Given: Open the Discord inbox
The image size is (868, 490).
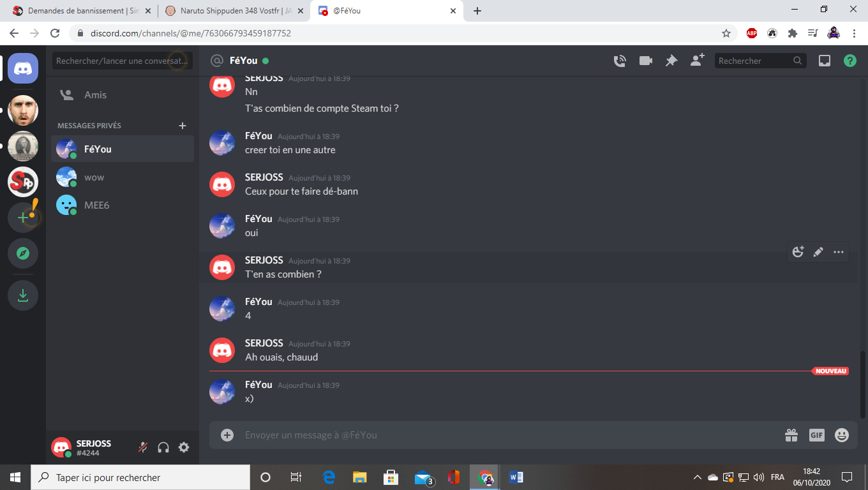Looking at the screenshot, I should pos(825,61).
